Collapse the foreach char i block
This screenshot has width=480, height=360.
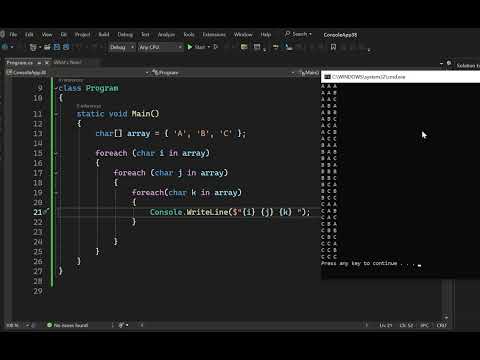(56, 153)
